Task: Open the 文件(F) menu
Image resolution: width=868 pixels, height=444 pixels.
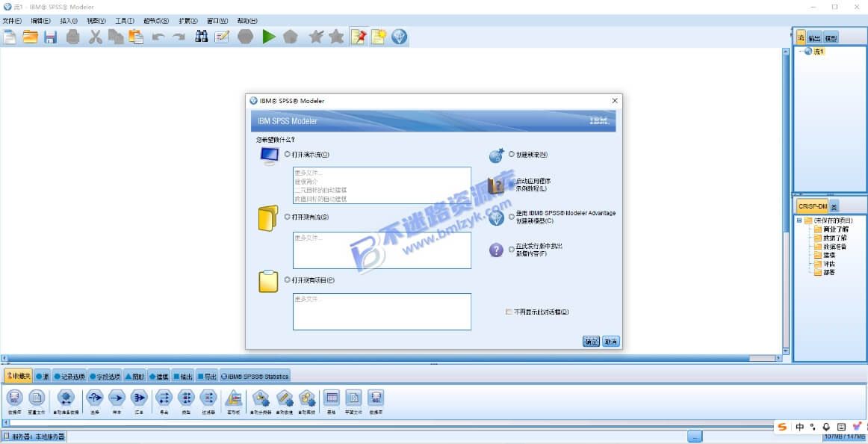Action: point(12,21)
